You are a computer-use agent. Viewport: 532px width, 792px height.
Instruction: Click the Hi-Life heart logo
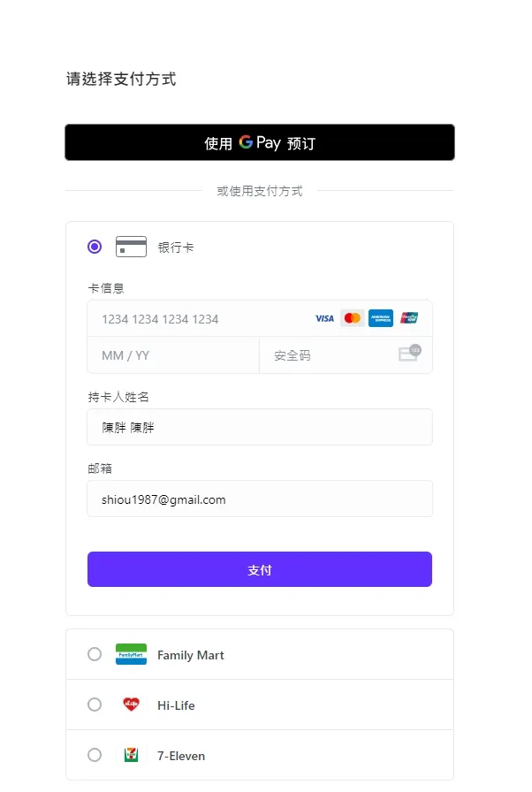131,704
